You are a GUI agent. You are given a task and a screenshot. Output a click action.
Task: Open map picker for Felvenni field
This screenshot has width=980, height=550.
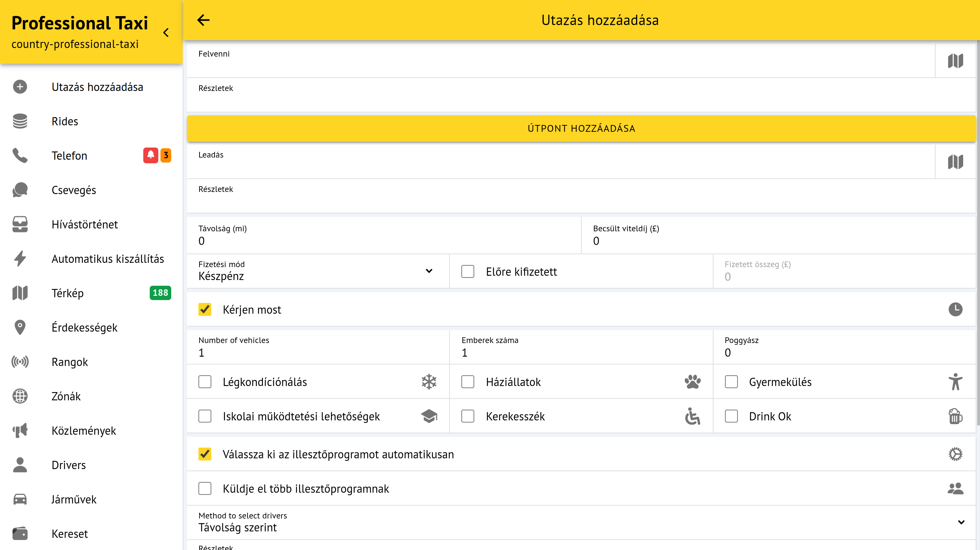(x=955, y=61)
